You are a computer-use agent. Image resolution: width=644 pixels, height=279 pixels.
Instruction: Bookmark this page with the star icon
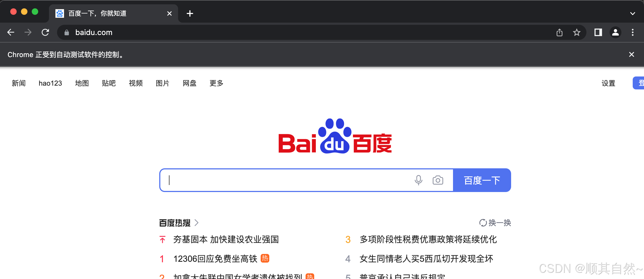[576, 32]
